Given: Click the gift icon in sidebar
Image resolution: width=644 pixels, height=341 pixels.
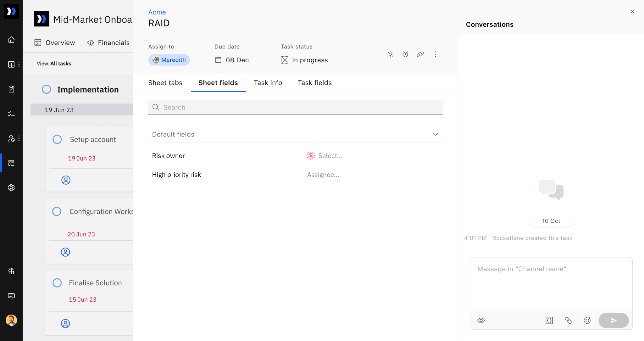Looking at the screenshot, I should [x=11, y=271].
